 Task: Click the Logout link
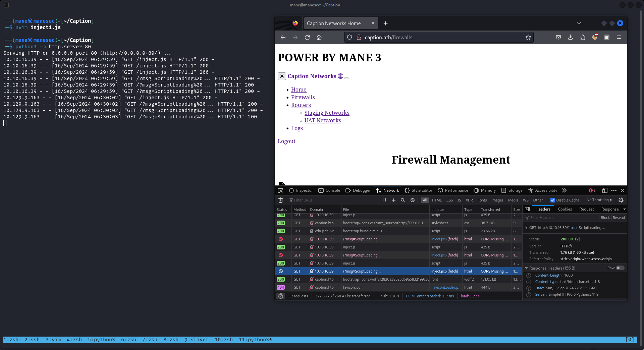point(286,141)
